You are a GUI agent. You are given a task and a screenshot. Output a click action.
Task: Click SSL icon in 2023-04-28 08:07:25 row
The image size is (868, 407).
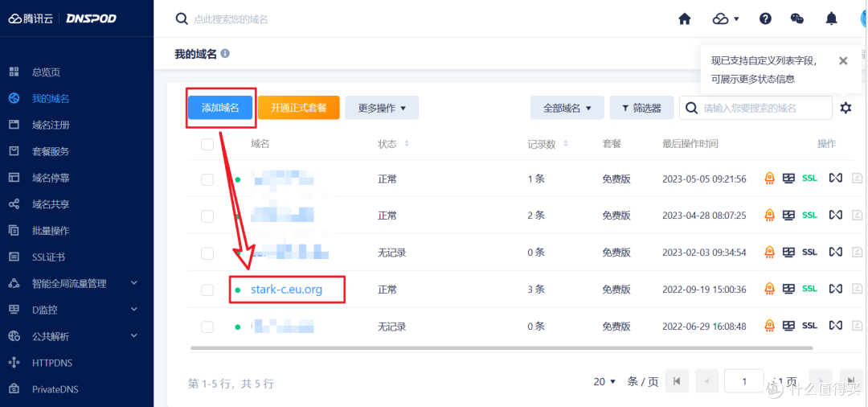pos(809,215)
